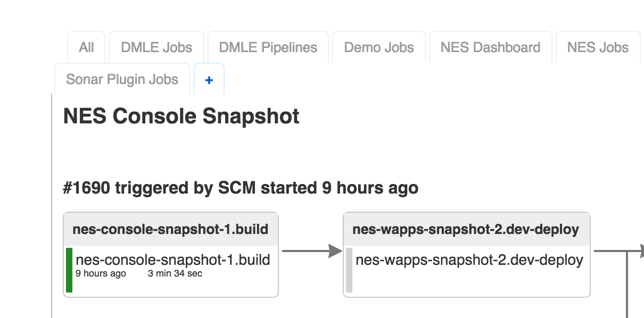Image resolution: width=644 pixels, height=318 pixels.
Task: Click the arrow between build and dev-deploy stages
Action: click(x=311, y=251)
